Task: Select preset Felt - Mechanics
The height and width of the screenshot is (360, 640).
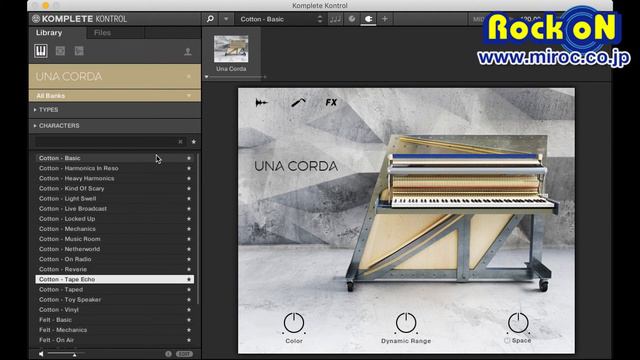Action: pyautogui.click(x=115, y=330)
